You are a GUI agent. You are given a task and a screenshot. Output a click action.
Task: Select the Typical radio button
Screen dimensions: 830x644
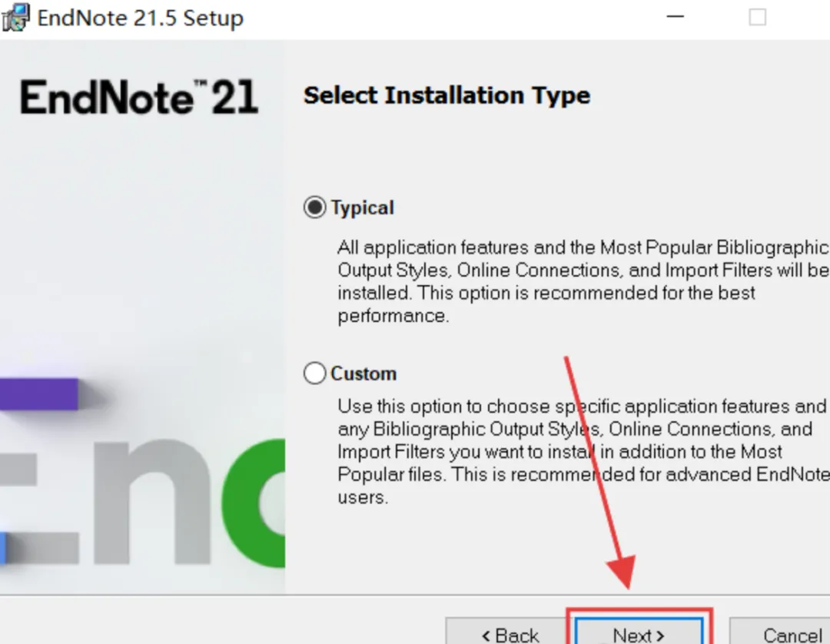314,207
